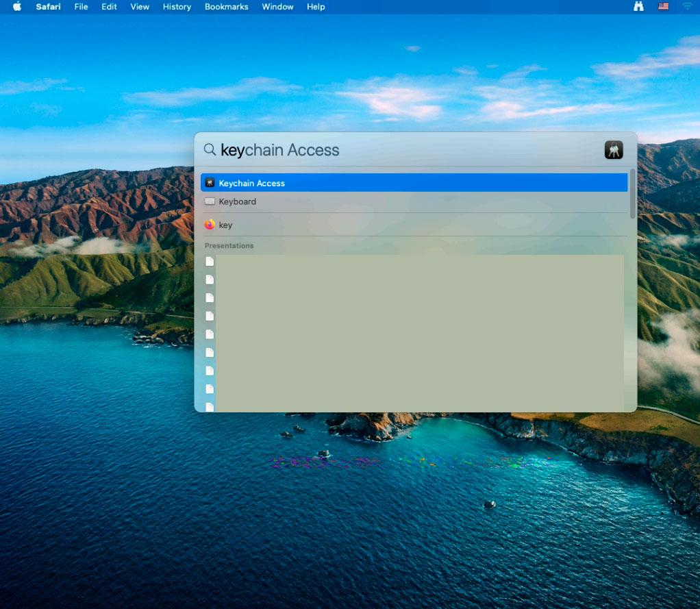Open the Help menu
The height and width of the screenshot is (609, 700).
tap(316, 7)
